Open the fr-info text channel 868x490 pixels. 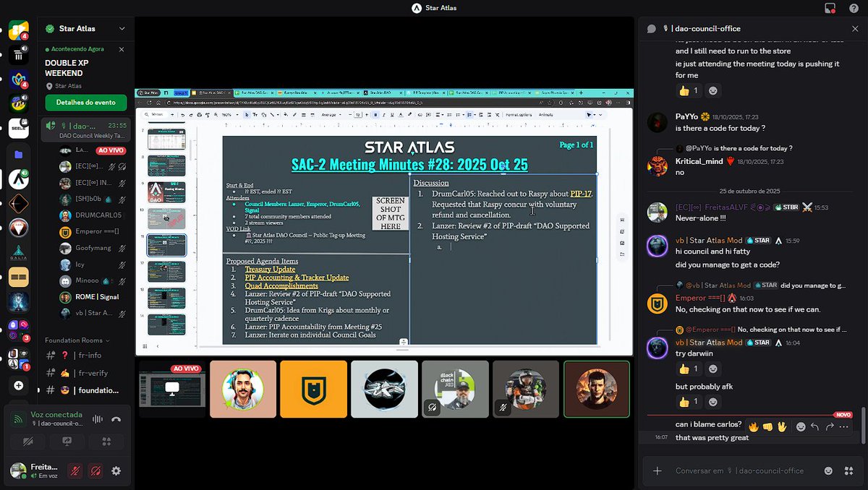85,356
